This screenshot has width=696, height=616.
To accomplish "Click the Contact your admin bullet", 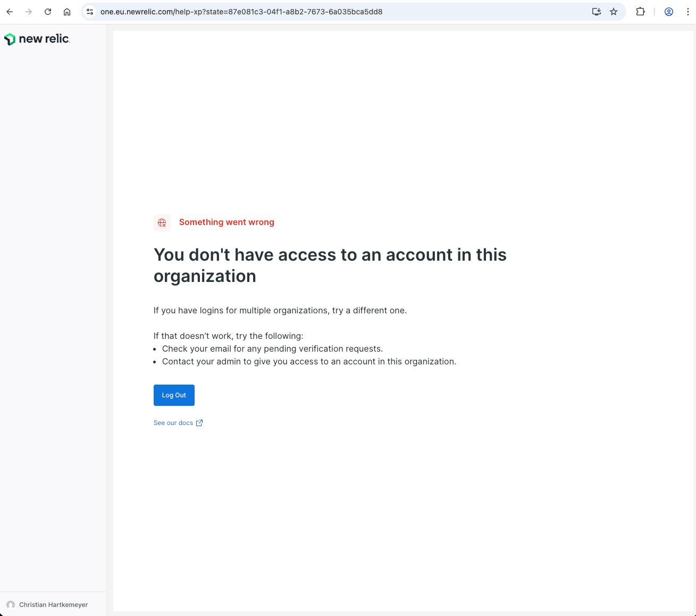I will tap(309, 362).
